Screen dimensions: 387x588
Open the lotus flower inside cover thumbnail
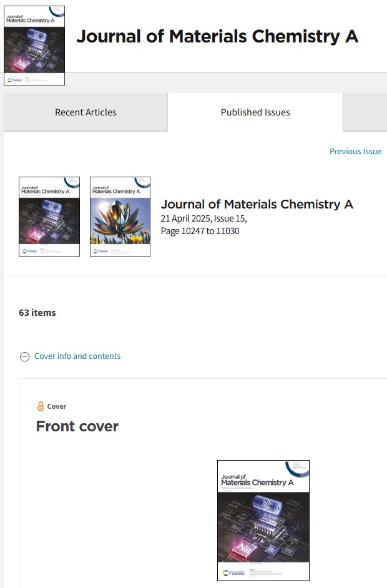(x=120, y=217)
